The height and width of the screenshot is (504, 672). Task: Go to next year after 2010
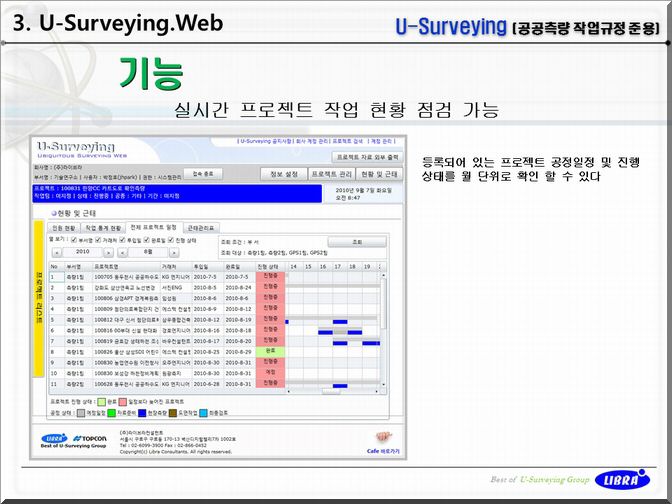point(109,252)
